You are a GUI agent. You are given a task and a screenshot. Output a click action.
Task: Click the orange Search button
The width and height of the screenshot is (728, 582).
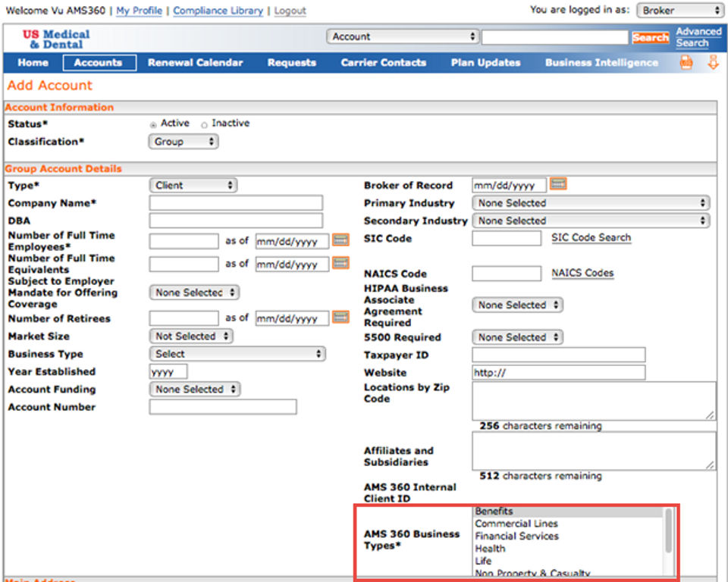click(650, 37)
